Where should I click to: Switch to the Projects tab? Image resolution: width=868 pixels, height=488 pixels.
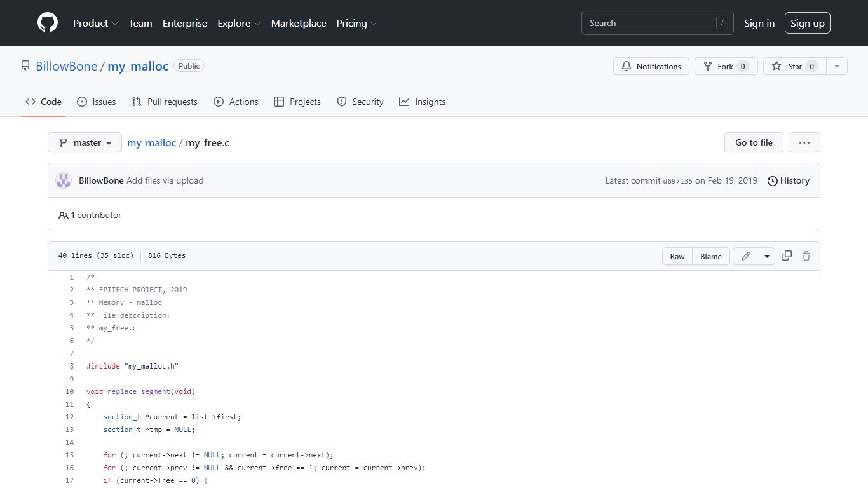point(297,102)
